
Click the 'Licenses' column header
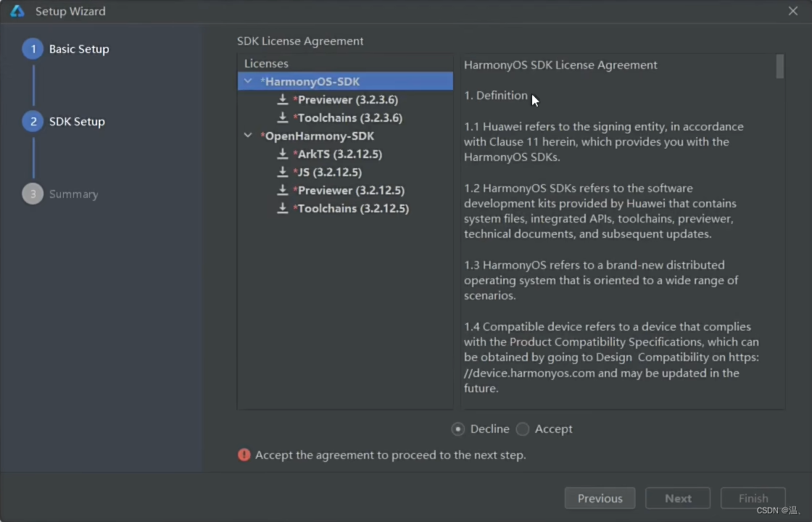click(x=266, y=63)
